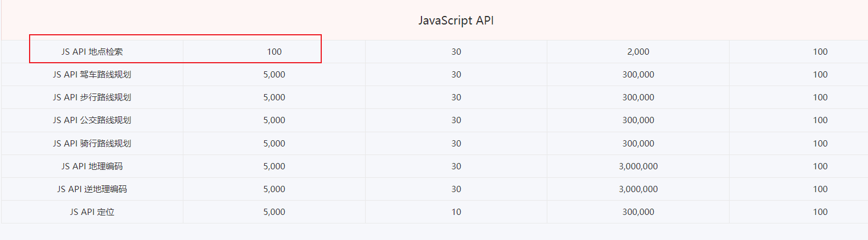Click 100 in the JS API 公交路线规划 row
Image resolution: width=868 pixels, height=240 pixels.
pos(820,120)
